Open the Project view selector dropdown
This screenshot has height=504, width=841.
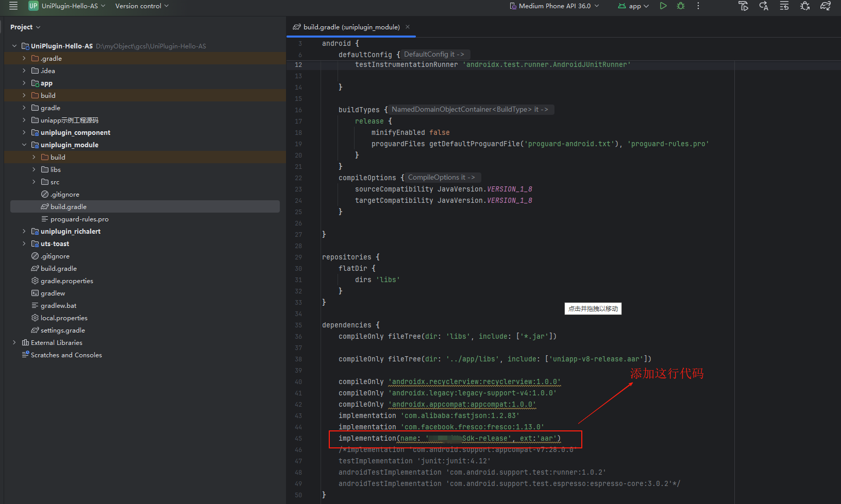coord(25,27)
